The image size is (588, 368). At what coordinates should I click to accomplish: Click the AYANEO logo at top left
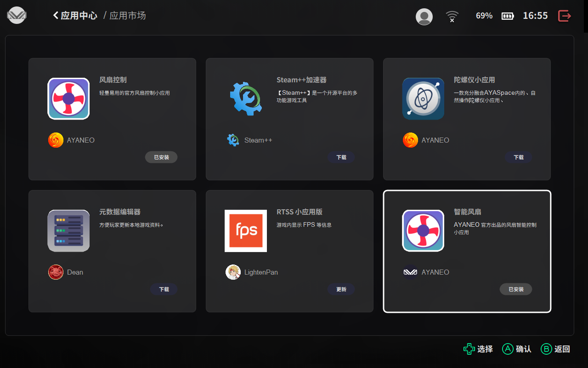tap(17, 15)
